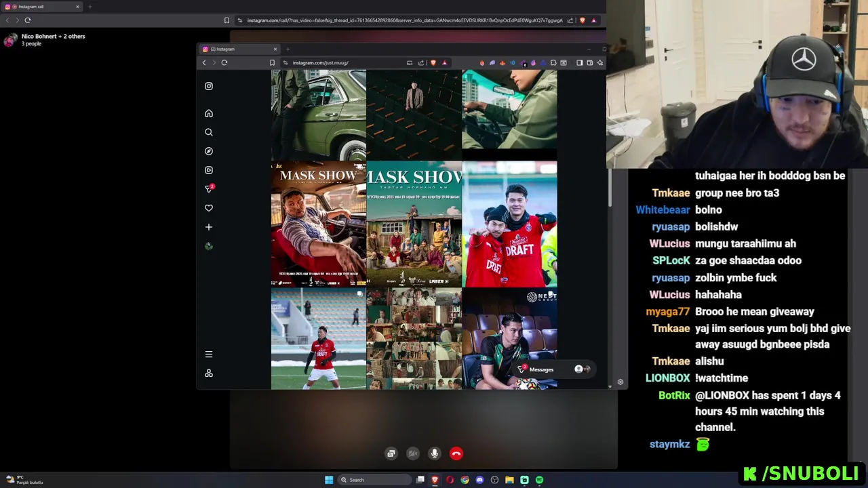This screenshot has width=868, height=488.
Task: Open OBS Studio from the taskbar
Action: [x=494, y=480]
